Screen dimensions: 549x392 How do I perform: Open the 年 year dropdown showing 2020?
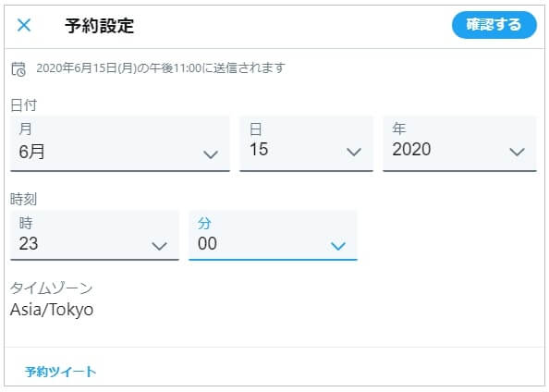[459, 144]
